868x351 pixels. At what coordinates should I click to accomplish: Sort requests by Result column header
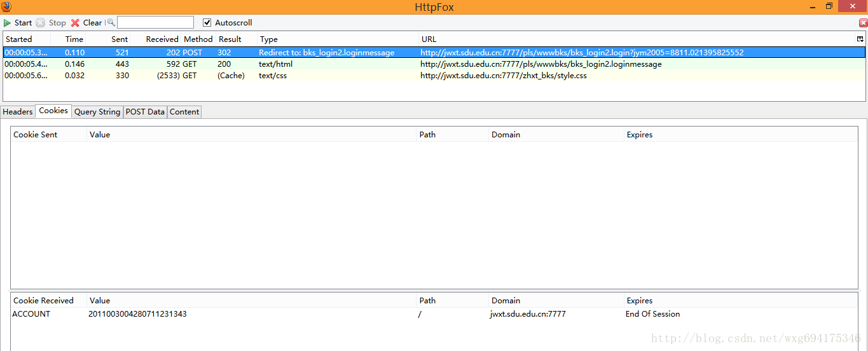pos(237,39)
